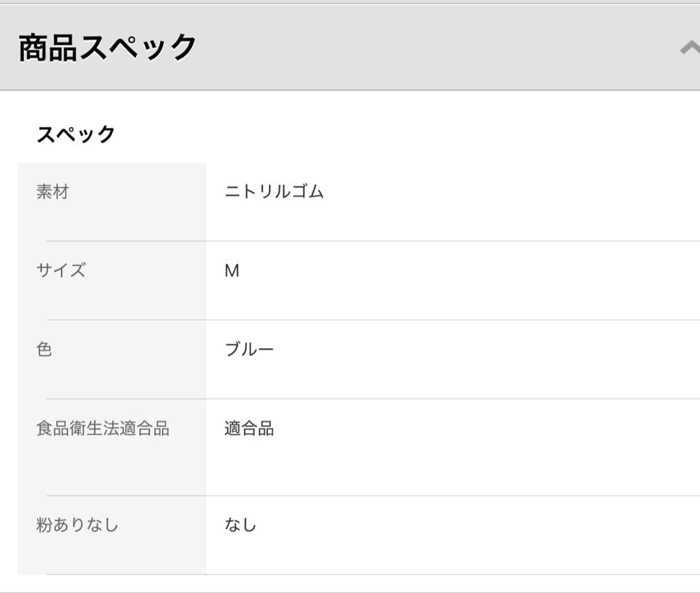Image resolution: width=700 pixels, height=593 pixels.
Task: Click the スペック subheading
Action: click(76, 134)
